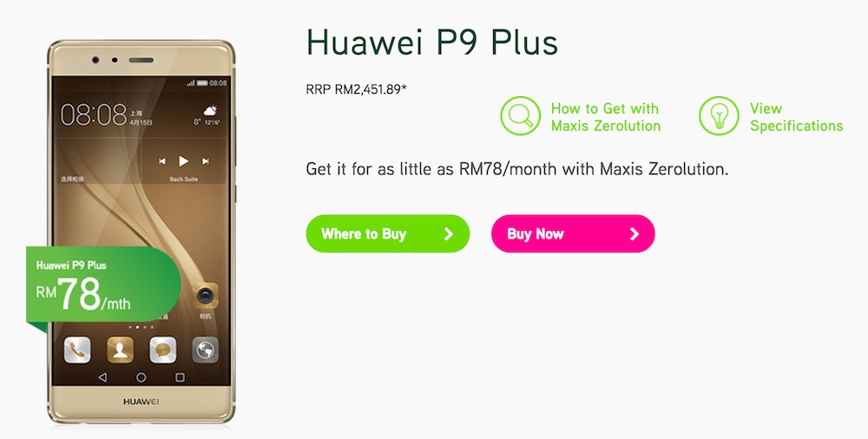Open the View Specifications link

point(796,117)
